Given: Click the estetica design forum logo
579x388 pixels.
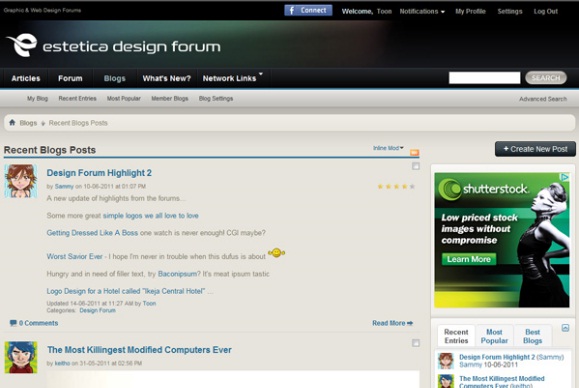Looking at the screenshot, I should [x=113, y=45].
